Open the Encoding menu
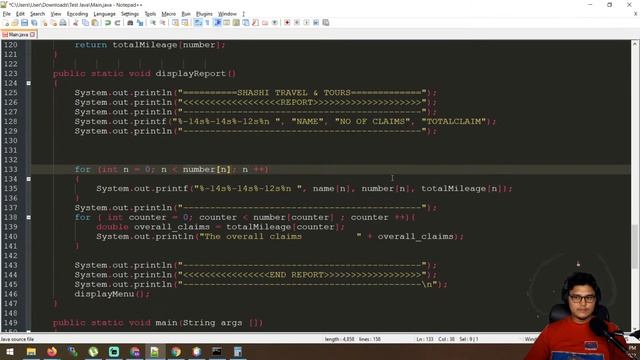 click(x=77, y=14)
